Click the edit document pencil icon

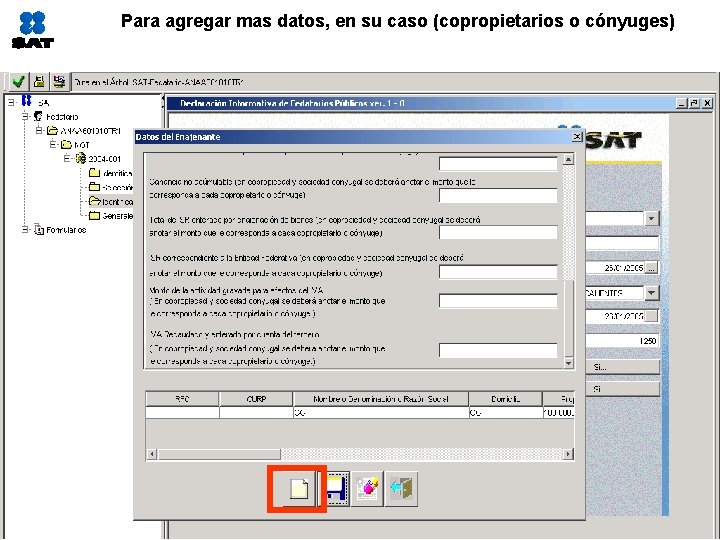(x=368, y=489)
